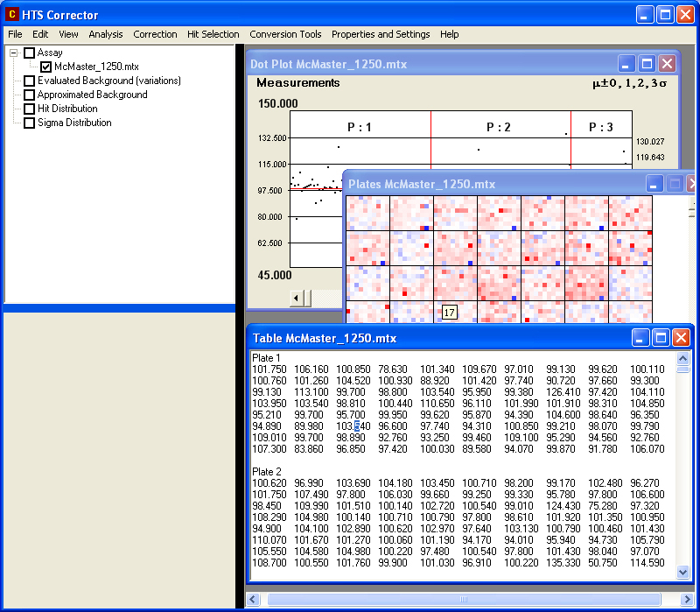Viewport: 700px width, 612px height.
Task: Open the File menu
Action: [15, 34]
